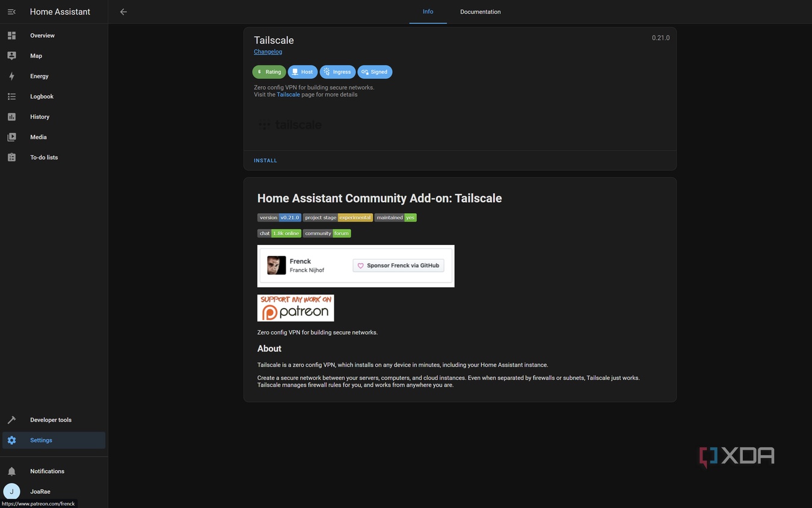The image size is (812, 508).
Task: Open the Changelog link
Action: pos(268,52)
